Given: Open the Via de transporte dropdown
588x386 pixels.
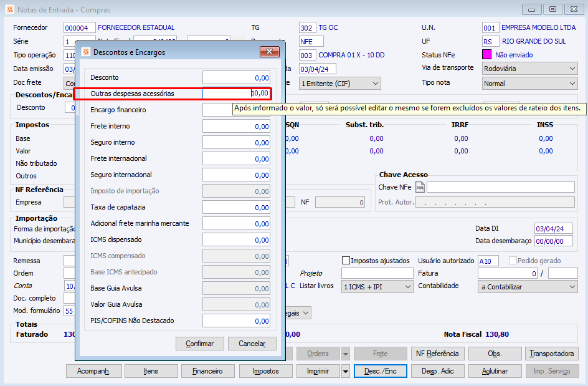Looking at the screenshot, I should tap(529, 69).
